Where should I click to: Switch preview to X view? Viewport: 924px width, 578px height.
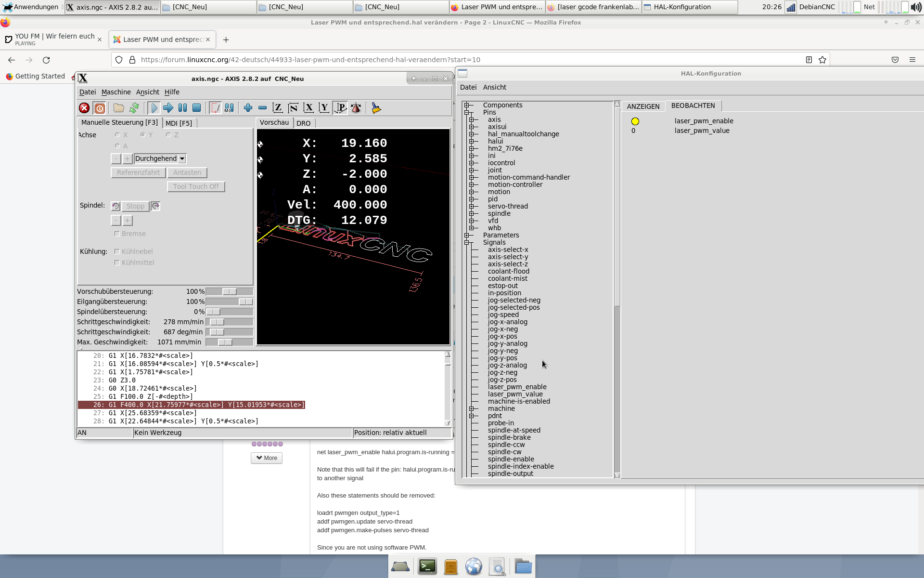(308, 108)
